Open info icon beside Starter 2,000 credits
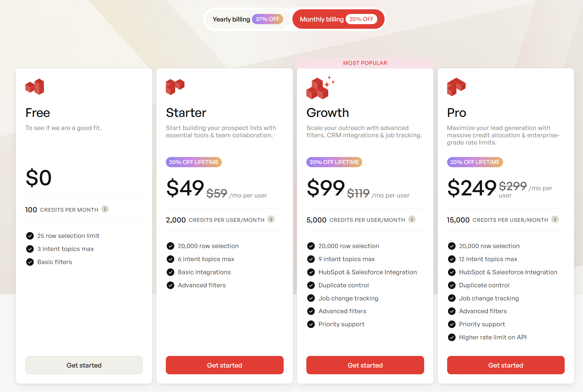The height and width of the screenshot is (392, 583). point(271,219)
